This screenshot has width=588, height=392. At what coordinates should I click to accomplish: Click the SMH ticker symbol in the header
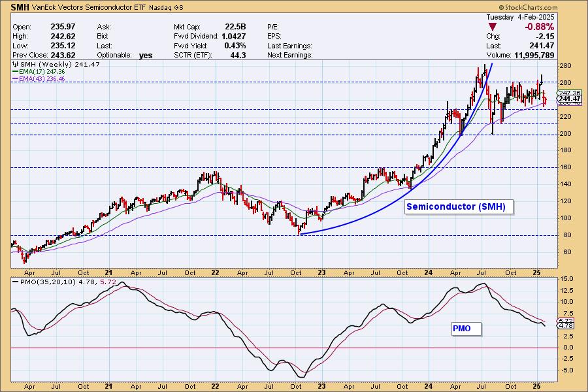[20, 7]
